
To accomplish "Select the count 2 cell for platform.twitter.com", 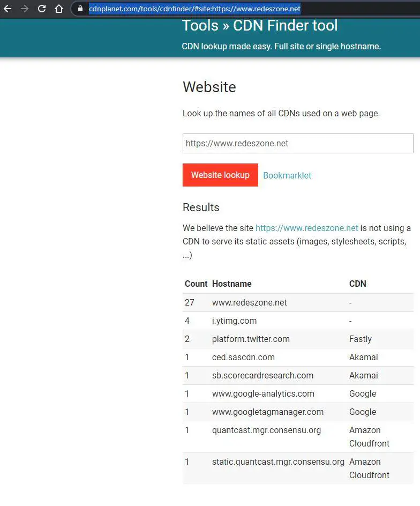I will [x=187, y=339].
